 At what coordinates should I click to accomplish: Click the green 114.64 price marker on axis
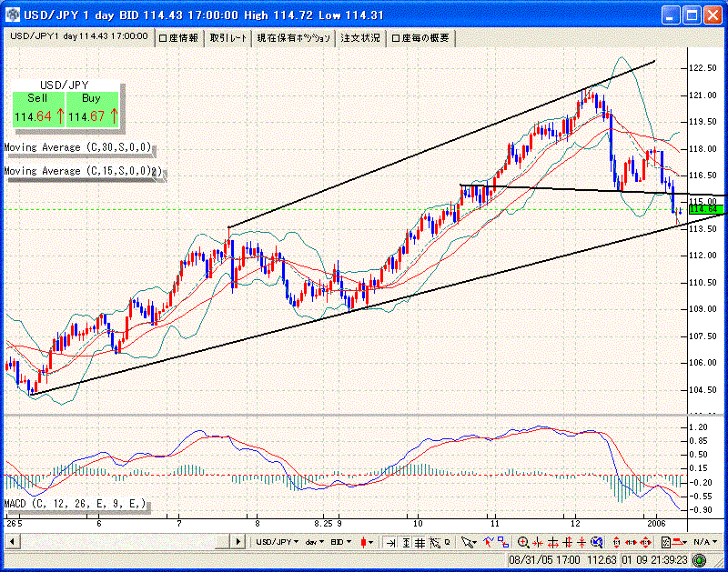click(706, 210)
